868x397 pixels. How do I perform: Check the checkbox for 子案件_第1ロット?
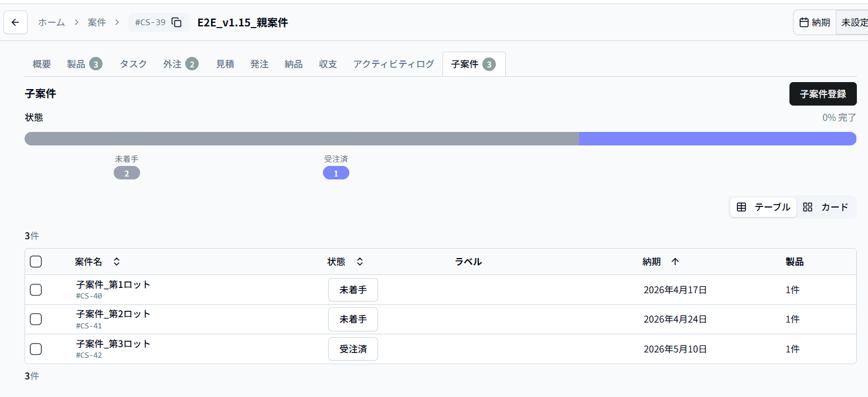(x=36, y=290)
